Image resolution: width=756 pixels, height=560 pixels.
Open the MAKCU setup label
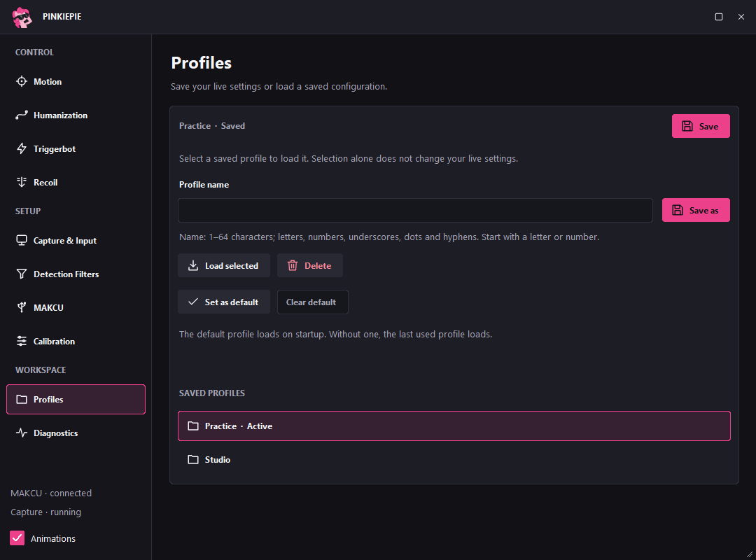pyautogui.click(x=48, y=307)
